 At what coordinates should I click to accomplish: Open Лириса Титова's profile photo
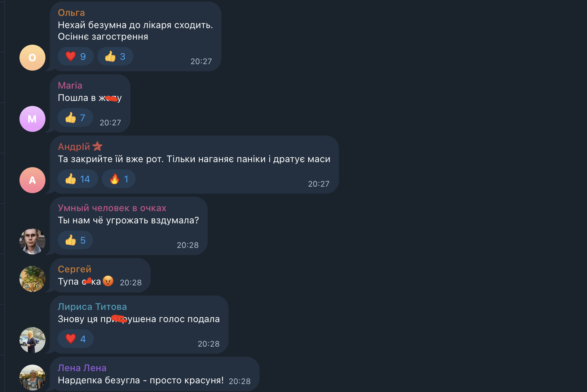point(32,340)
